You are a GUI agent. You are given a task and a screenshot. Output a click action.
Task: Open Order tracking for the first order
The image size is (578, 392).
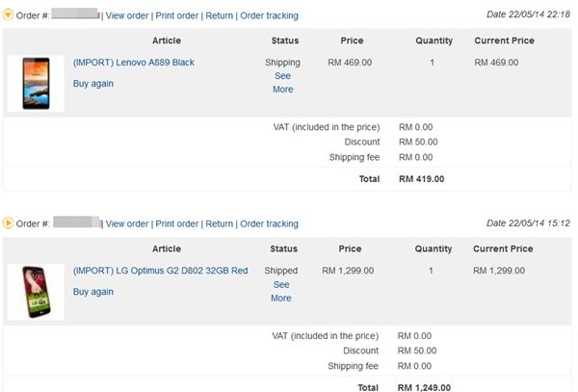[269, 15]
